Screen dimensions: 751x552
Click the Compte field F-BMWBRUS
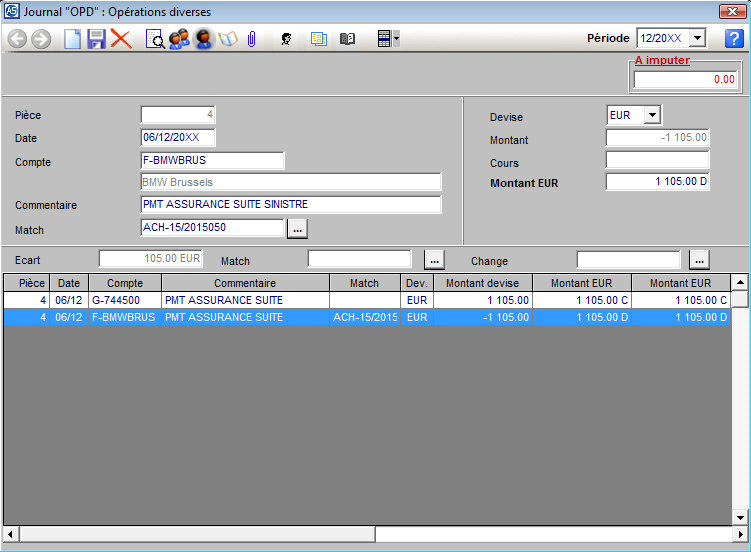(x=212, y=161)
